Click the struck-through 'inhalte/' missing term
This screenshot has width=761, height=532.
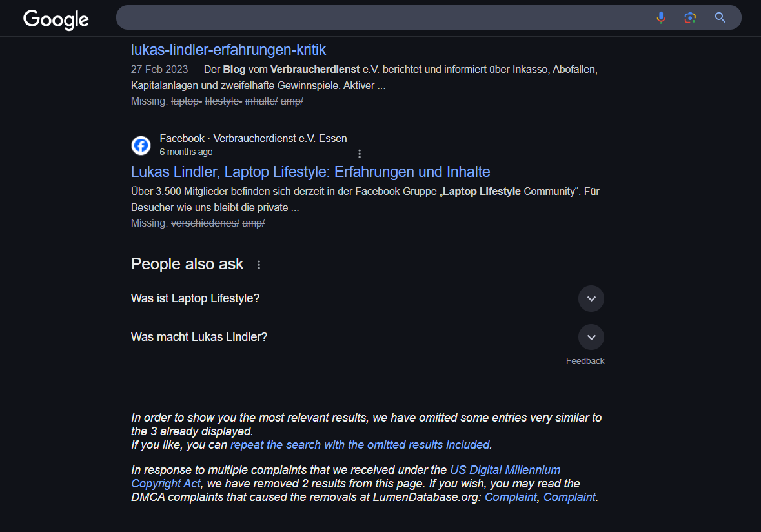[x=261, y=101]
